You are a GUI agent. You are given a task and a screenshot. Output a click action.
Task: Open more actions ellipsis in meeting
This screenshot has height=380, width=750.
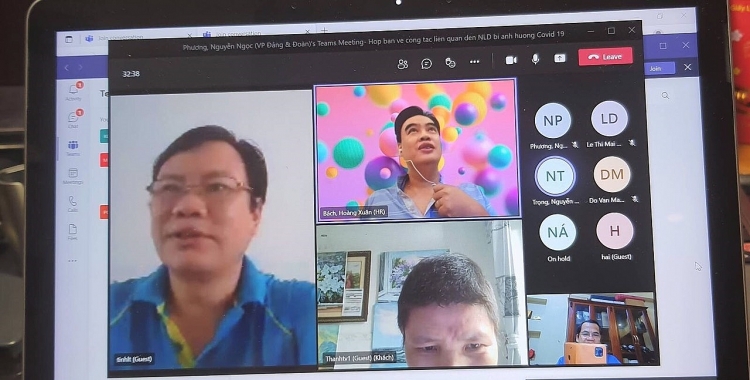click(x=474, y=62)
